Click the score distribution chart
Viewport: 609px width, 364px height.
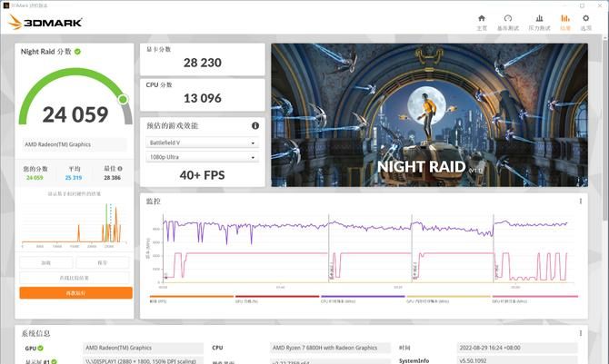pyautogui.click(x=75, y=224)
